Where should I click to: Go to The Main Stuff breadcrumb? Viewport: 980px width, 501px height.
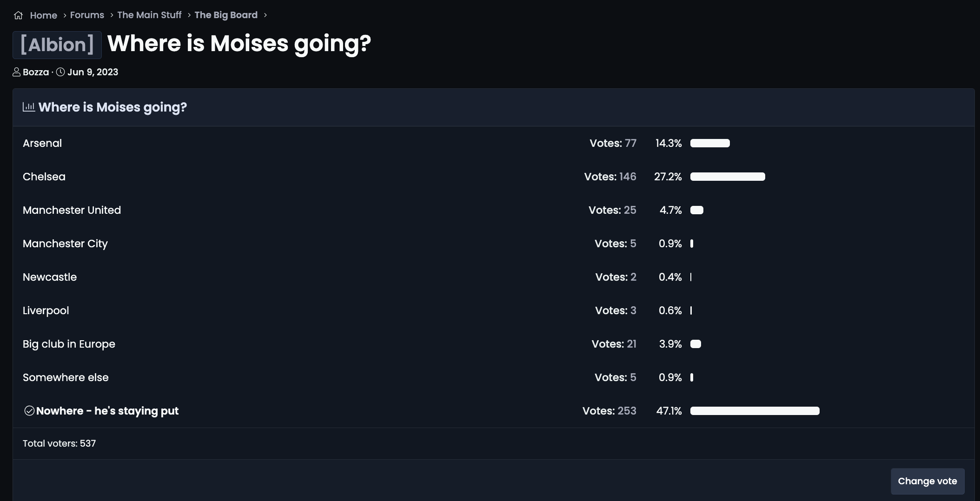[149, 15]
